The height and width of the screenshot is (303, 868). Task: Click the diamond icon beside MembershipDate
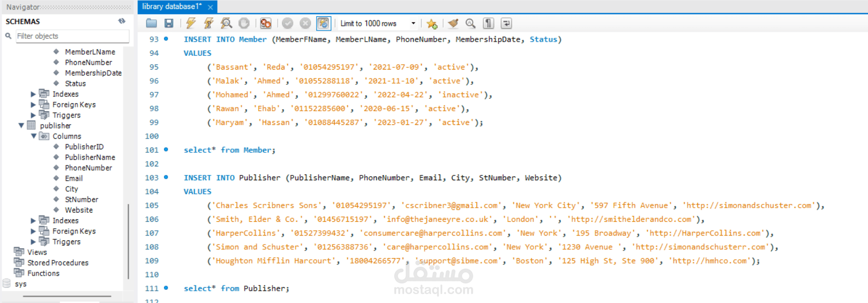[x=56, y=73]
